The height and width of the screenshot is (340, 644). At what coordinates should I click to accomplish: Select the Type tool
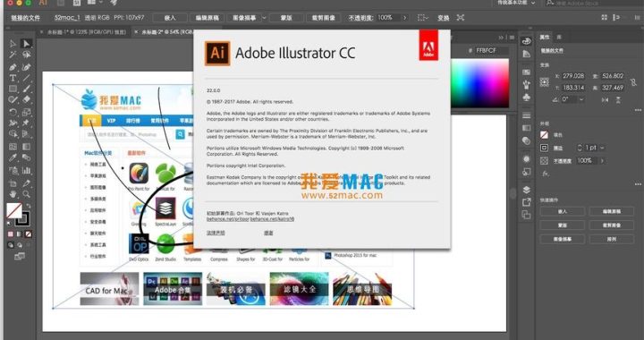(x=13, y=78)
